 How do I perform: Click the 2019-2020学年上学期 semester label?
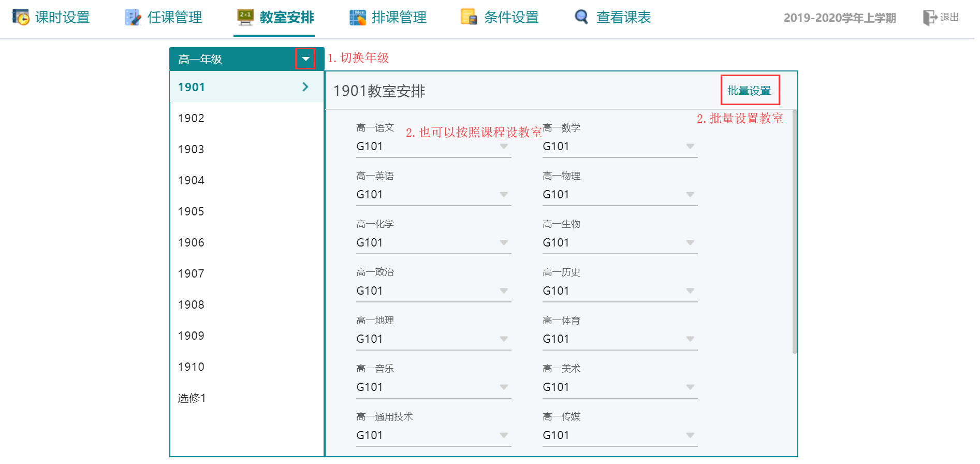click(x=840, y=18)
